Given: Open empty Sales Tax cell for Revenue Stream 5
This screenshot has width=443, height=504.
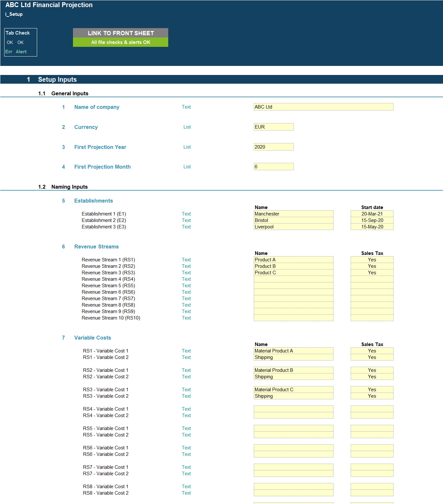Looking at the screenshot, I should point(372,286).
